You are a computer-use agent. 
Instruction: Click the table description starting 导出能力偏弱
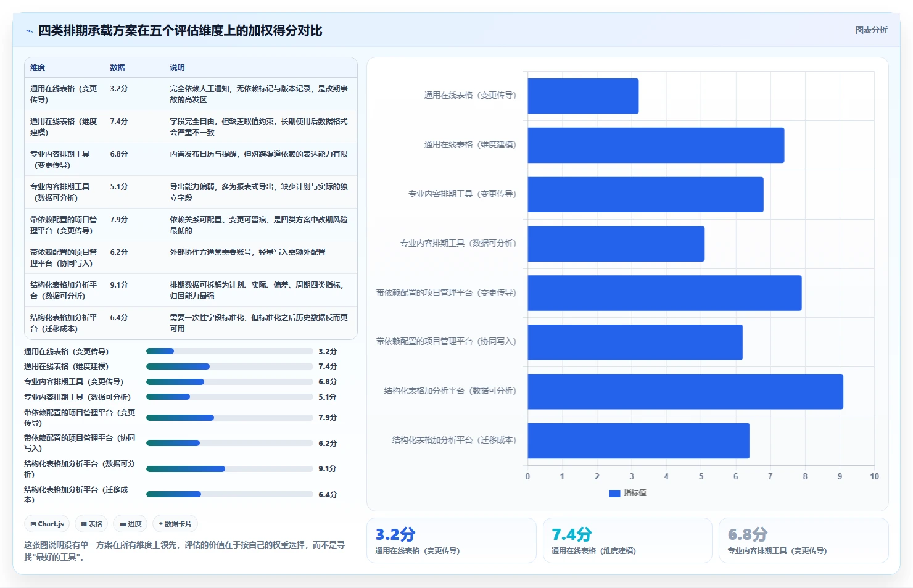click(x=259, y=193)
